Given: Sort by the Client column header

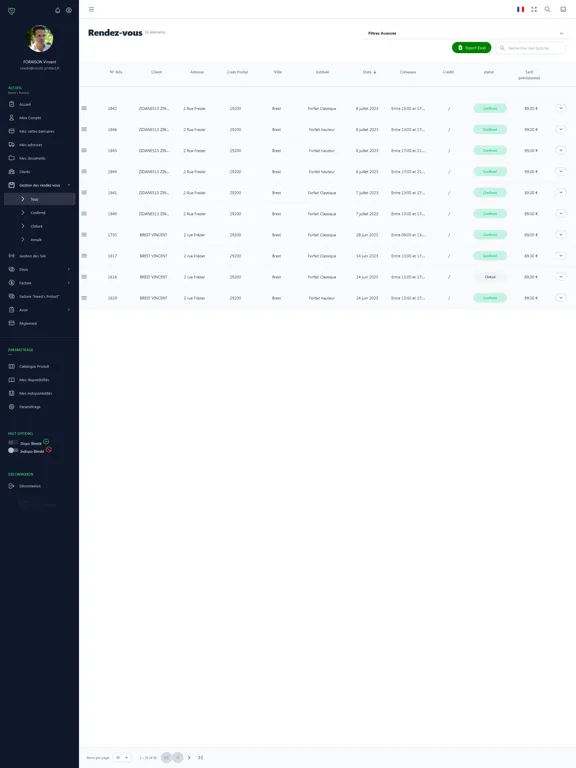Looking at the screenshot, I should (156, 72).
